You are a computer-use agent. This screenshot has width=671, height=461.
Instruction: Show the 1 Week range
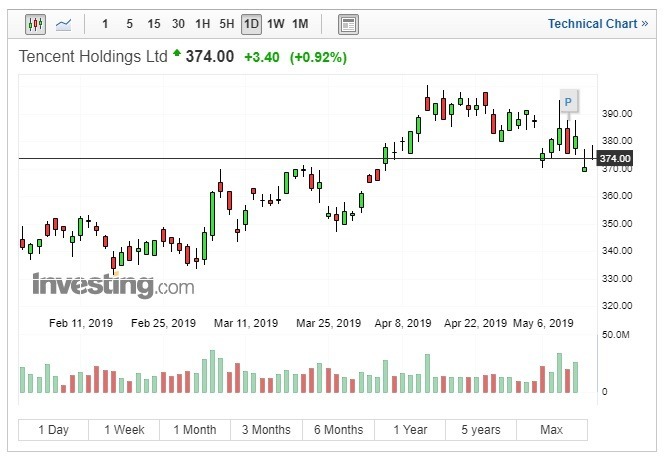pos(124,430)
